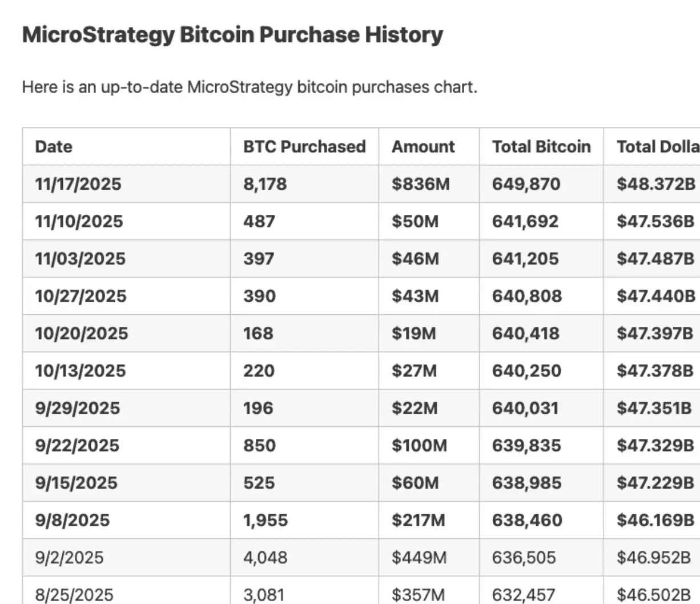Click the 8,178 BTC purchased cell
700x604 pixels.
coord(265,184)
